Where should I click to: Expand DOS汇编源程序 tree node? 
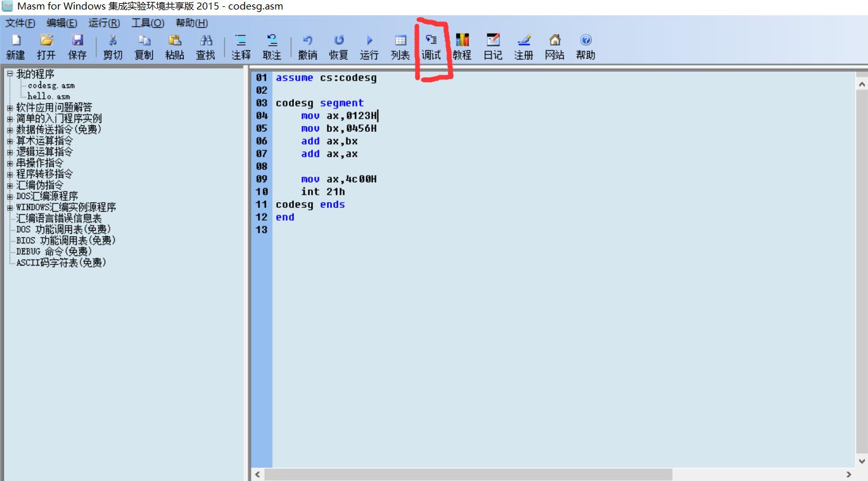(10, 196)
